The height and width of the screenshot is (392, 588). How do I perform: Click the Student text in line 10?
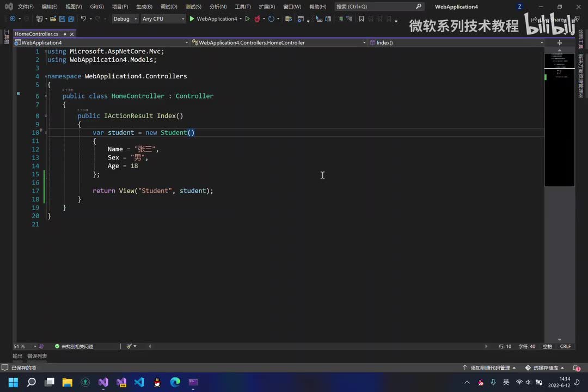click(x=174, y=132)
